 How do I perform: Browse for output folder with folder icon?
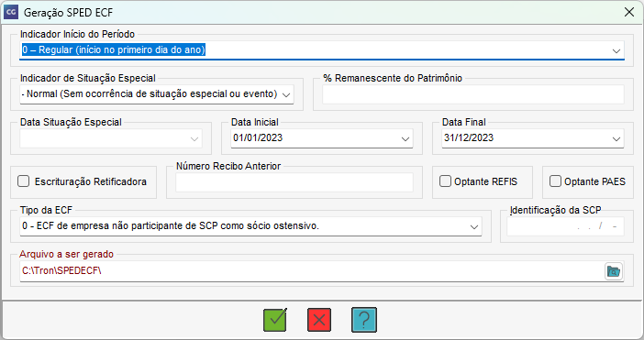pyautogui.click(x=614, y=271)
